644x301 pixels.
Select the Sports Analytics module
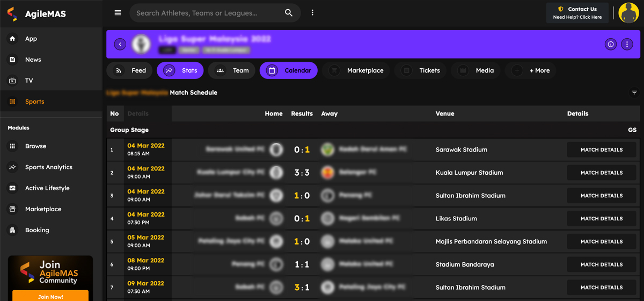point(48,167)
